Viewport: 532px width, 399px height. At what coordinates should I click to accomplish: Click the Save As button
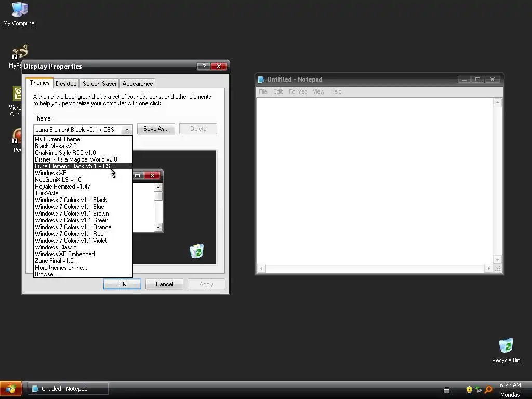click(156, 129)
